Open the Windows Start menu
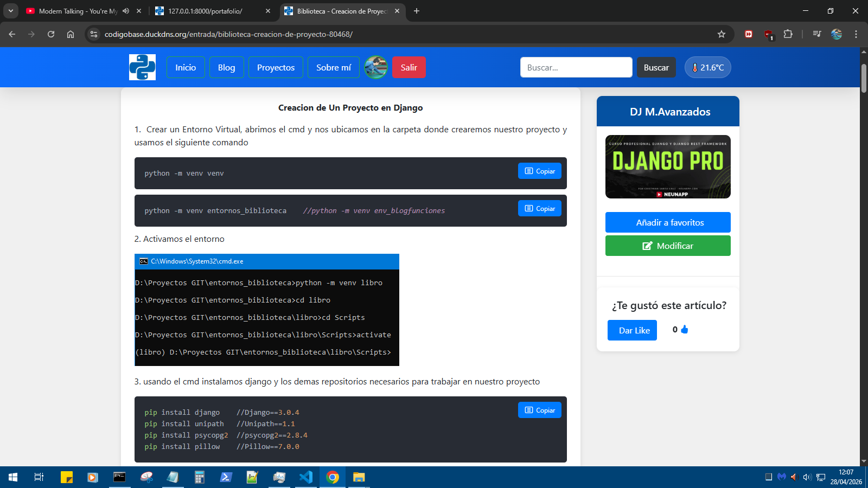868x488 pixels. point(13,477)
